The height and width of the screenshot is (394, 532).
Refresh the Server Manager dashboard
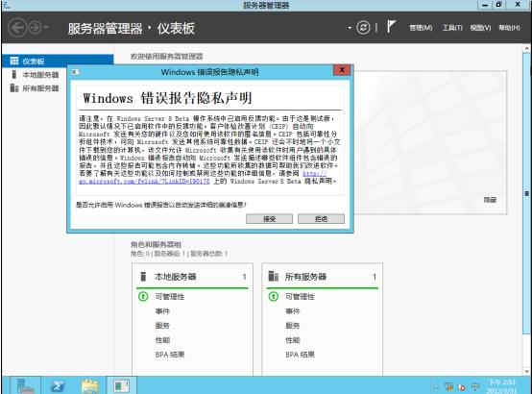363,27
